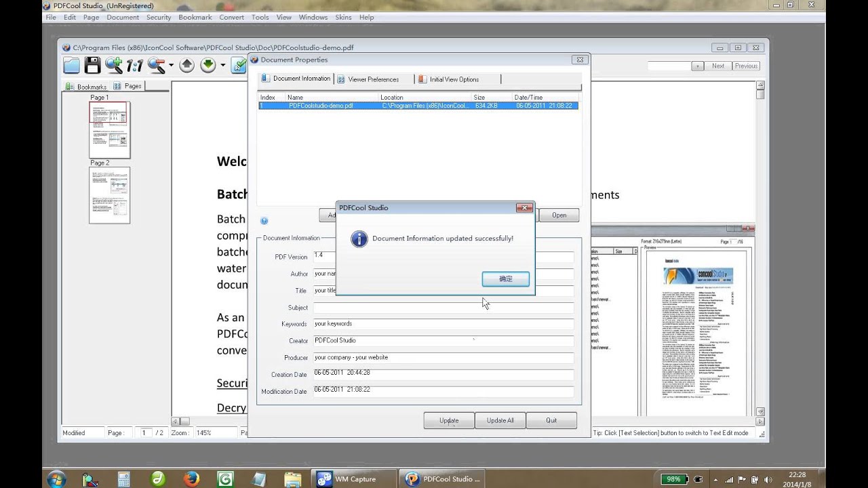
Task: Open the Tools menu
Action: click(x=260, y=17)
